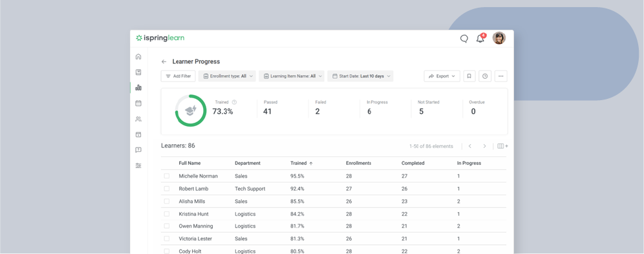The width and height of the screenshot is (644, 254).
Task: Tick the checkbox for Victoria Lester
Action: [x=167, y=238]
